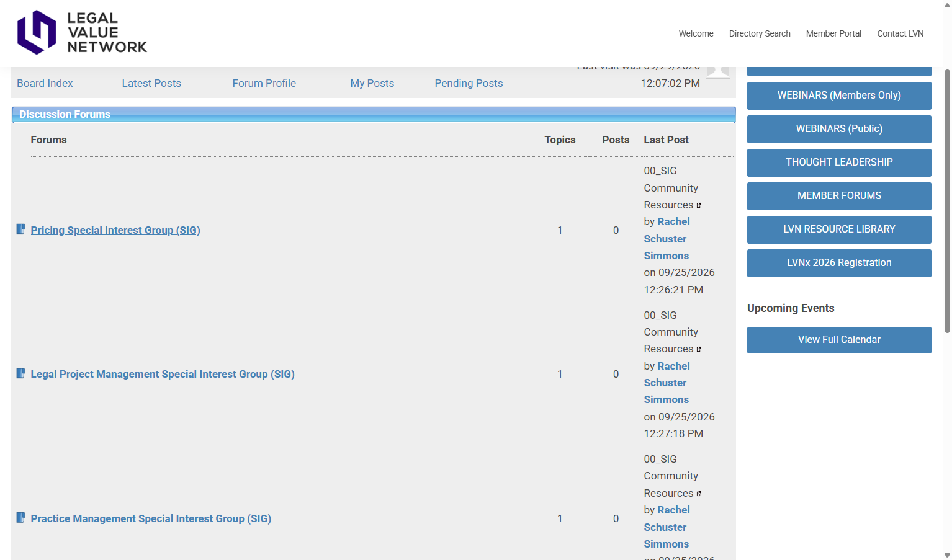Open Pricing Special Interest Group (SIG) forum
This screenshot has width=952, height=560.
pos(115,230)
